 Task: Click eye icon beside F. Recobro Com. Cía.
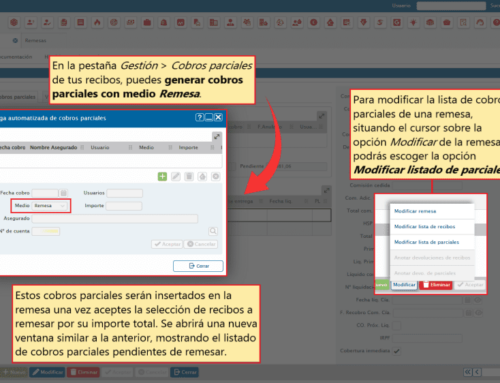point(478,313)
